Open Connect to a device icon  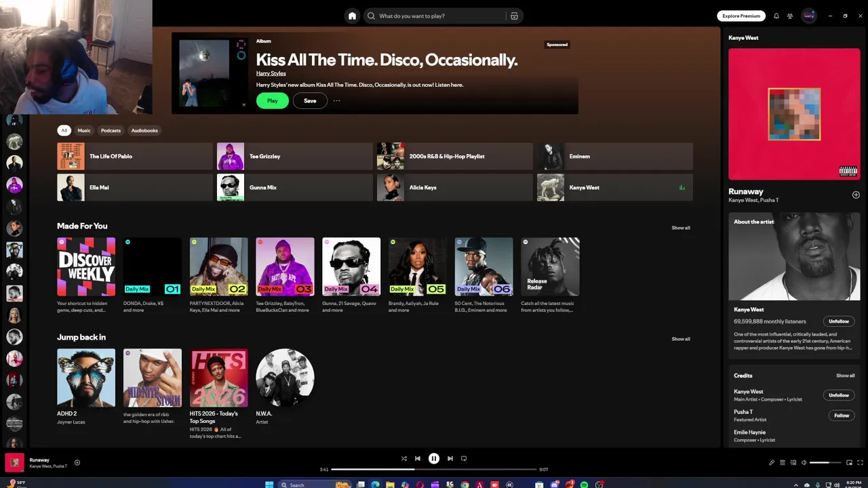[793, 462]
